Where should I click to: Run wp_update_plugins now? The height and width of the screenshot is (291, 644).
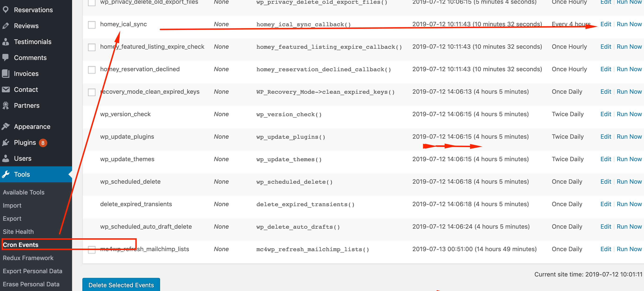coord(629,137)
